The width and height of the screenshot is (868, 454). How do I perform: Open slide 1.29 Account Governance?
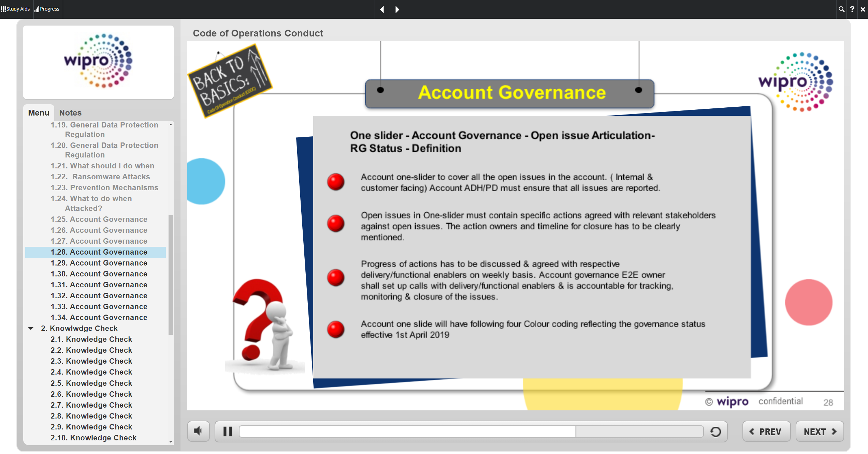99,263
